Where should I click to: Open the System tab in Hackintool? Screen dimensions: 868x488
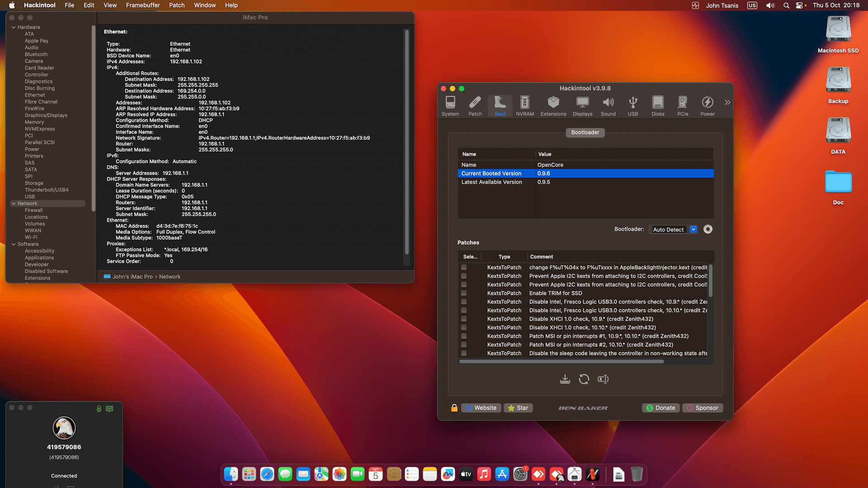450,105
